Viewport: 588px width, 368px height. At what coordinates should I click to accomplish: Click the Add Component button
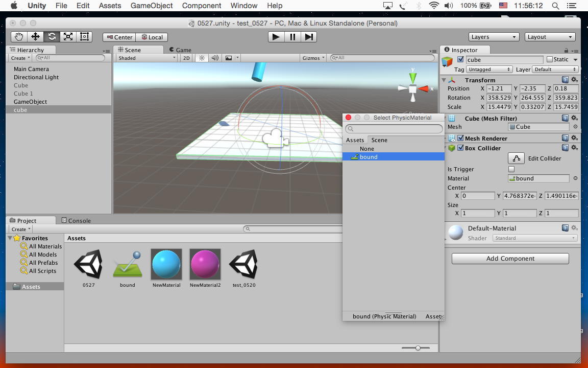510,259
